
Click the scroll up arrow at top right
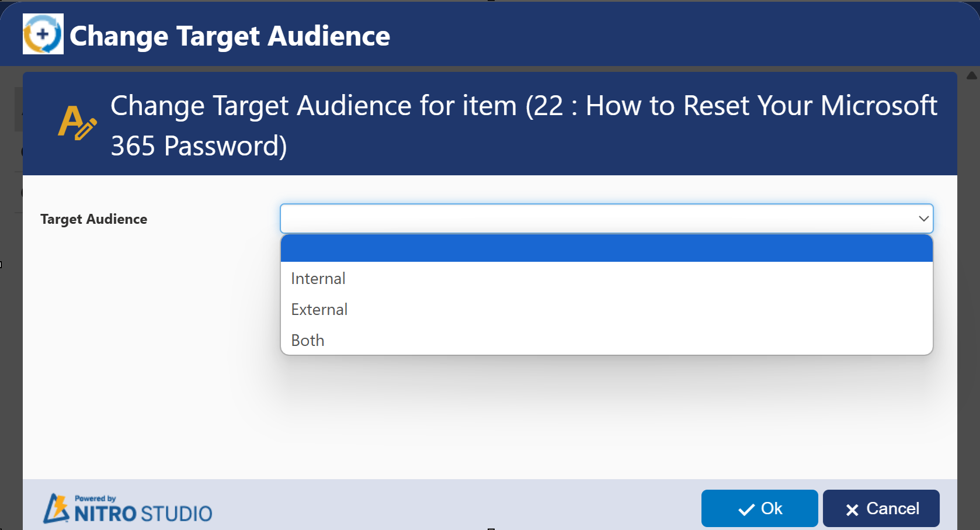971,75
